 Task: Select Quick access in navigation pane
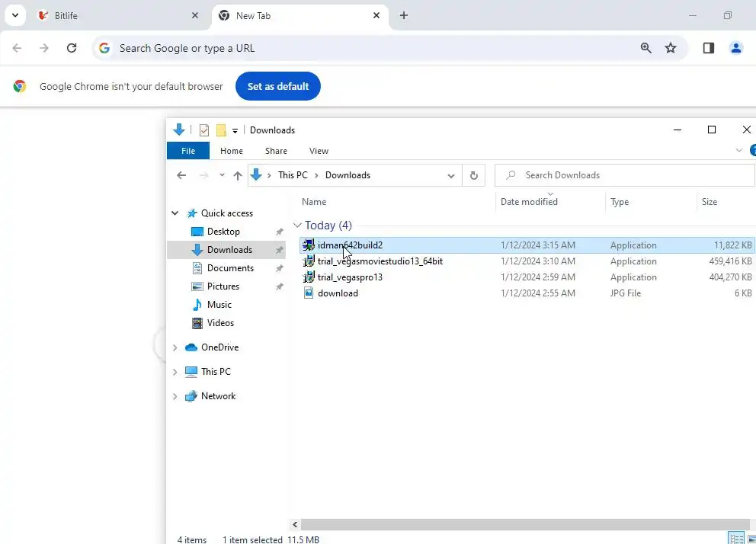pyautogui.click(x=226, y=213)
